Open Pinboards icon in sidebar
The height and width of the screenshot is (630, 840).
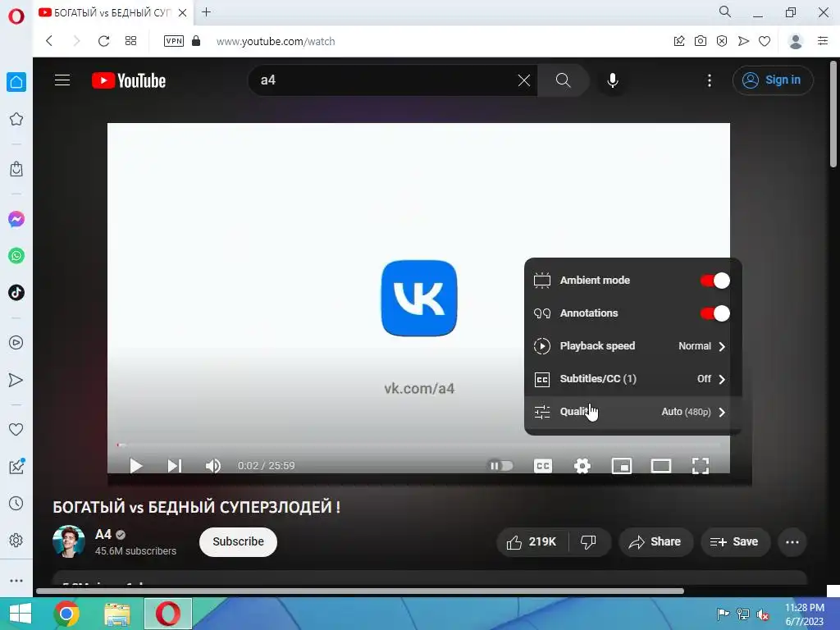(x=16, y=466)
